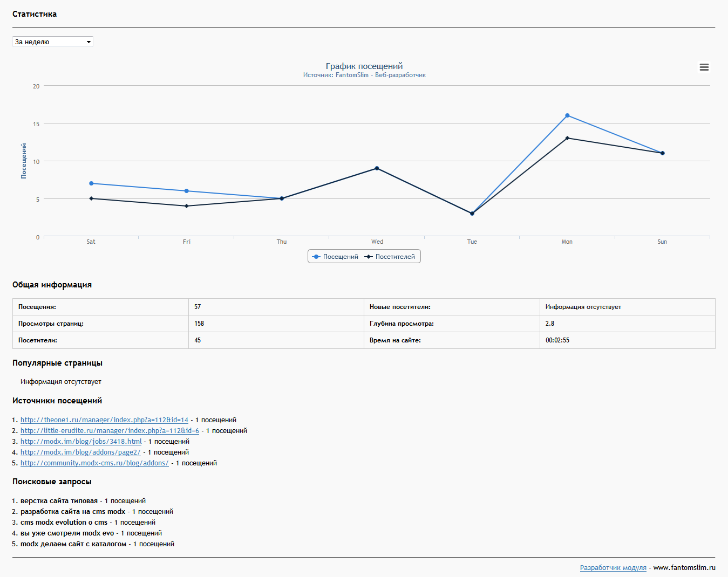Viewport: 728px width, 577px height.
Task: Click the 'Глубина просмотра:' value 2.8
Action: (x=550, y=324)
